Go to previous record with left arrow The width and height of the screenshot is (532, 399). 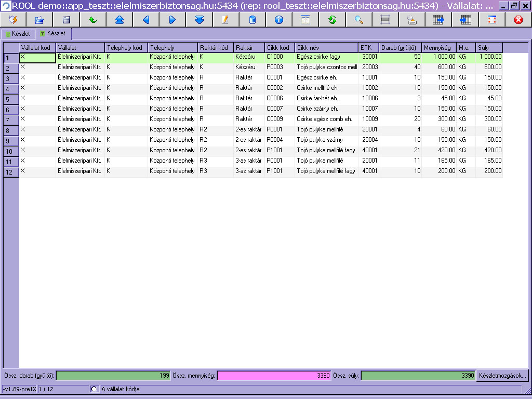pos(146,20)
